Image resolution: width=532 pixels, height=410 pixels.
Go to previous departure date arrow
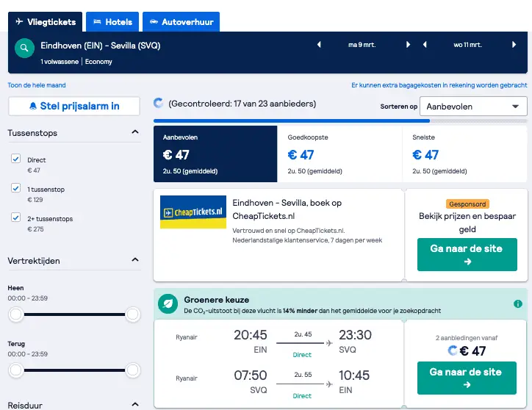319,45
